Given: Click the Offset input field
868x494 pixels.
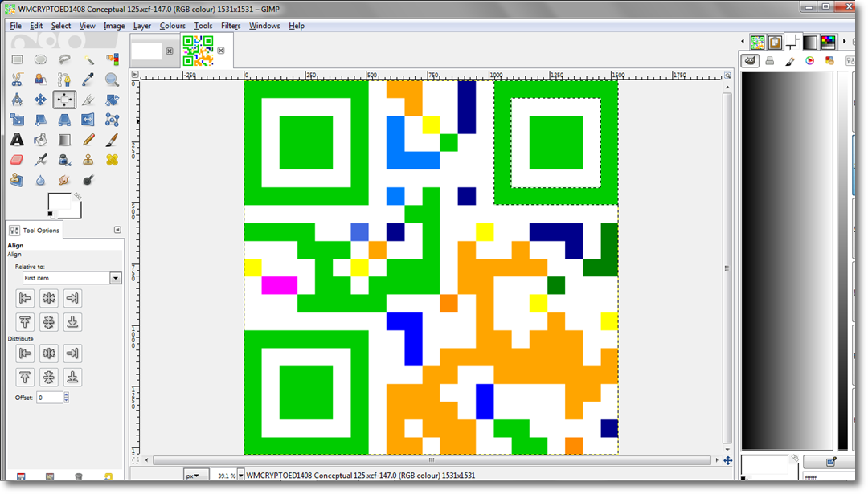Looking at the screenshot, I should (50, 397).
